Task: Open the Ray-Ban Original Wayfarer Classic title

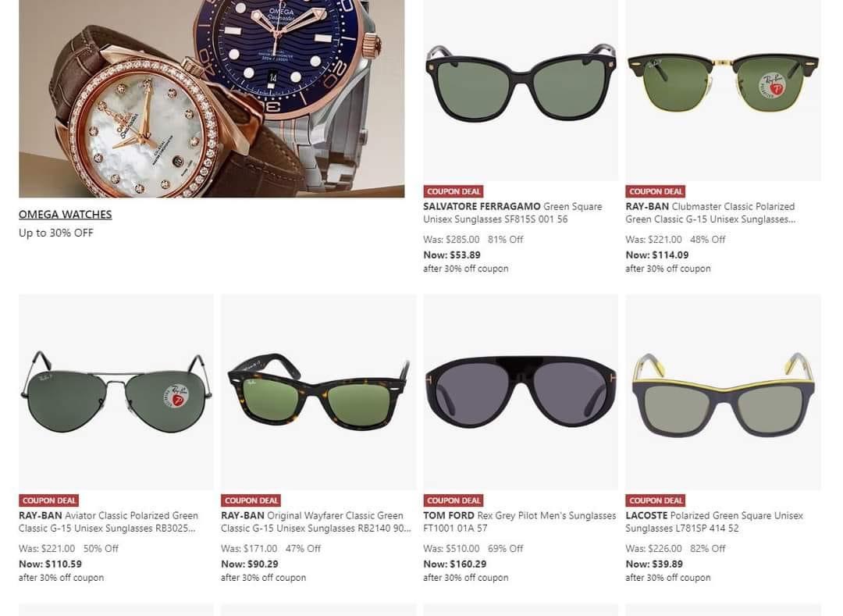Action: (316, 522)
